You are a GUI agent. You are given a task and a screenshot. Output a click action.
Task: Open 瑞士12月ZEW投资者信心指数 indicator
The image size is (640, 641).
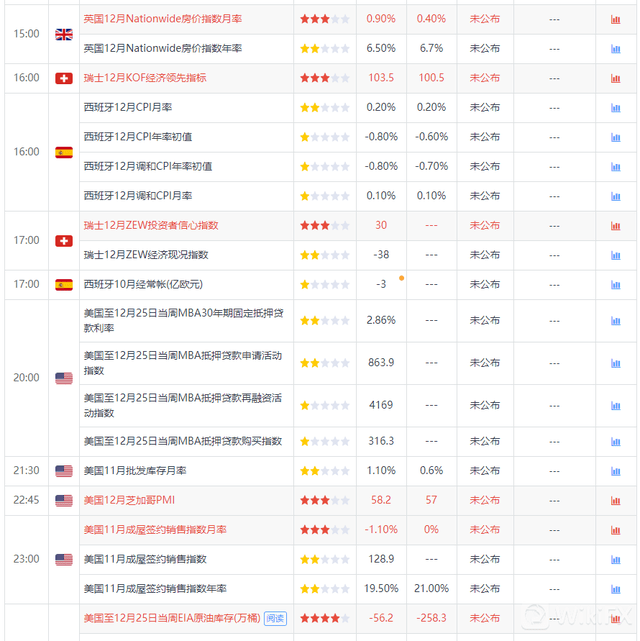(x=151, y=225)
